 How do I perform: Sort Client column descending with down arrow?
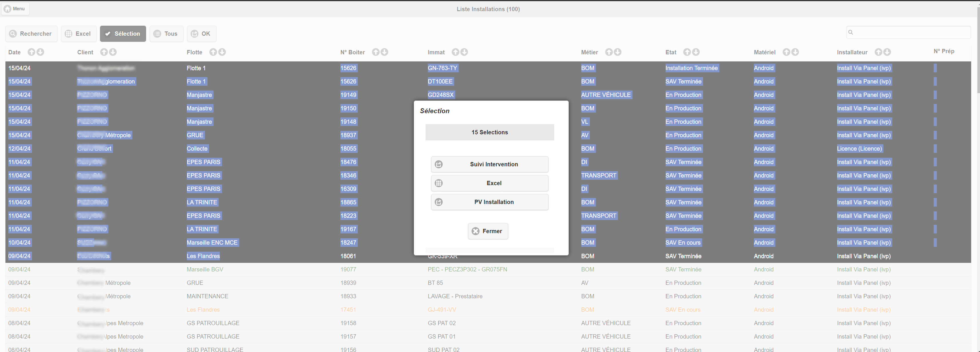pos(113,52)
